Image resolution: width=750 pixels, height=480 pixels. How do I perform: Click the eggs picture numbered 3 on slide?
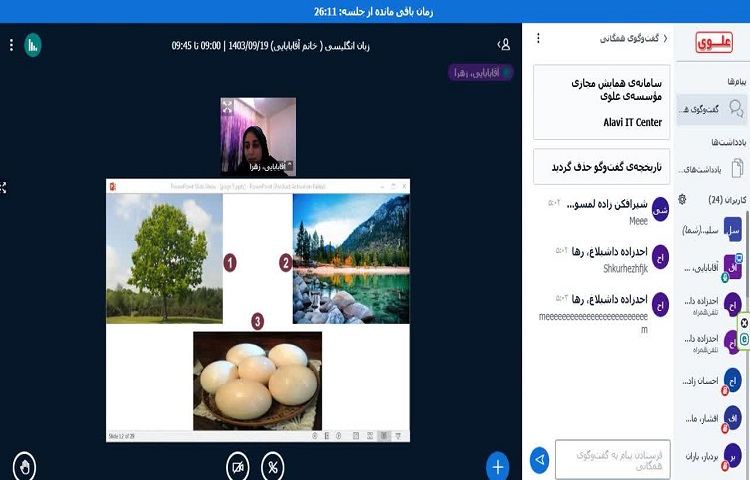point(257,381)
